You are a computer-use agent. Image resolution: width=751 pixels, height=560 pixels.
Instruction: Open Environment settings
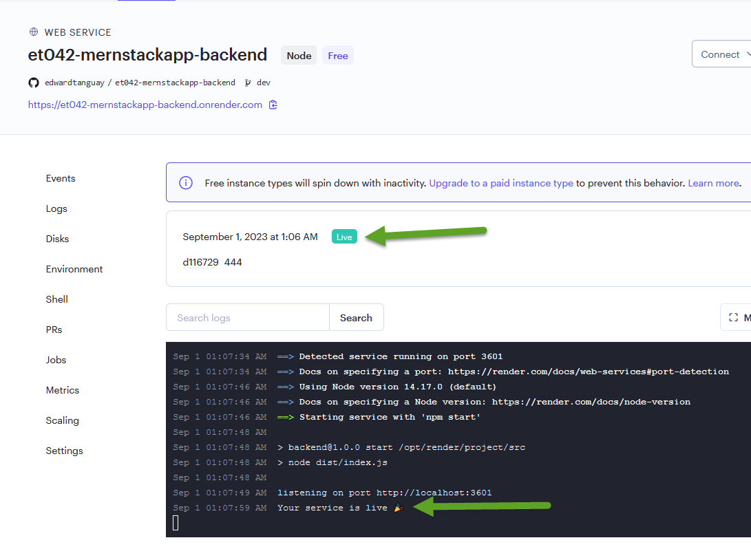74,269
